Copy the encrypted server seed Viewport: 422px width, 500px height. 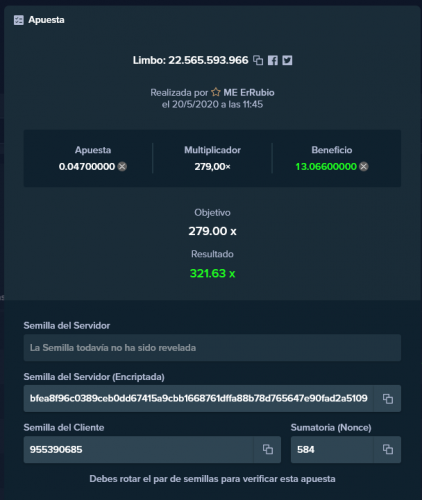pyautogui.click(x=387, y=399)
